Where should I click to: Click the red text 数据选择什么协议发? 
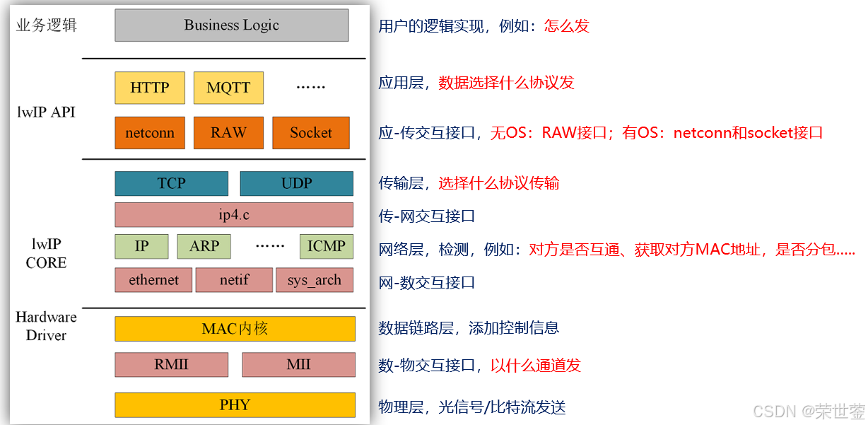(x=506, y=83)
